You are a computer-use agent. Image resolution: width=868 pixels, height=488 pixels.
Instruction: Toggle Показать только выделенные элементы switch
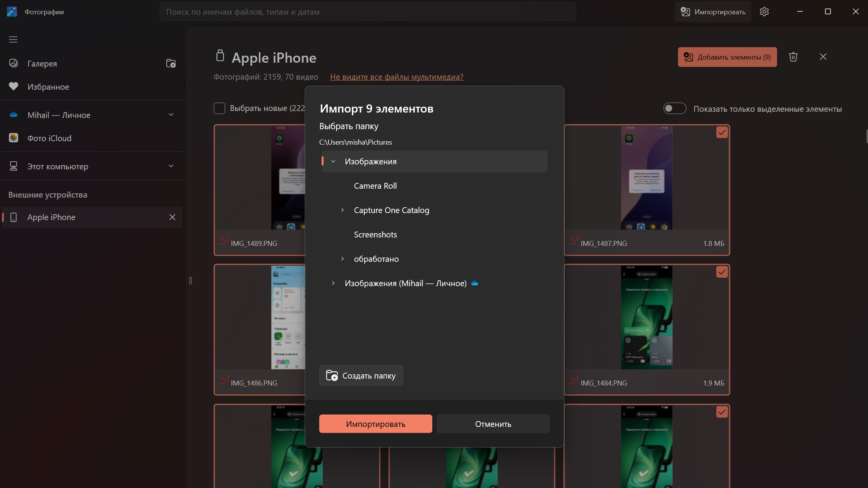[675, 109]
